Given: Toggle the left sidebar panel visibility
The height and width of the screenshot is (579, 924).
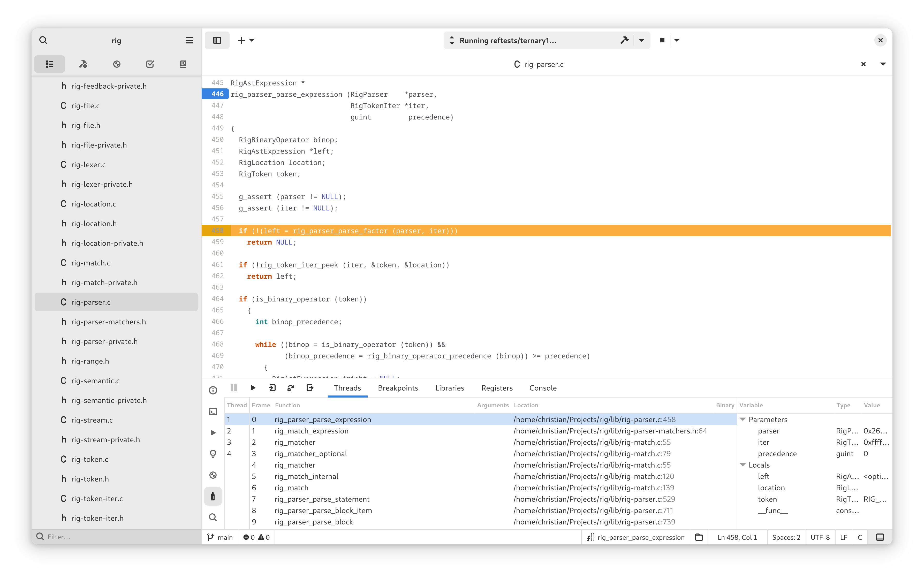Looking at the screenshot, I should [x=217, y=40].
